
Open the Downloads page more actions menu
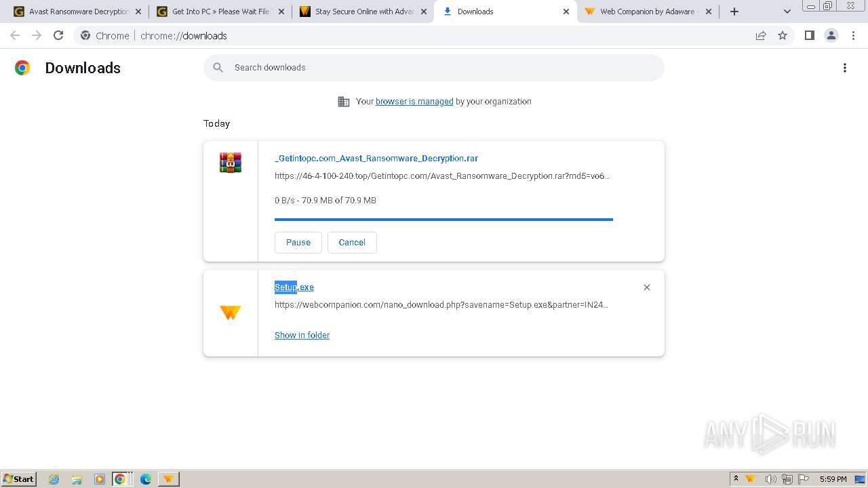pyautogui.click(x=845, y=68)
